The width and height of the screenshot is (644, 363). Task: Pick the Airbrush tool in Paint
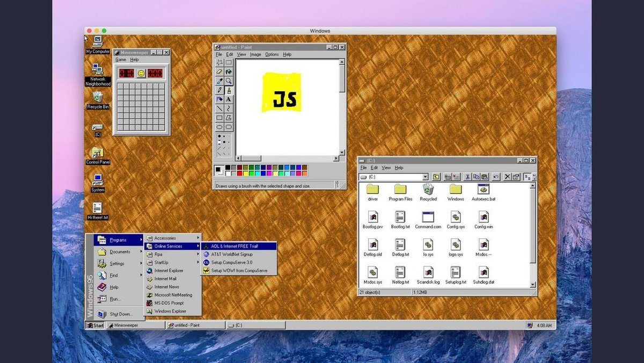pos(219,99)
